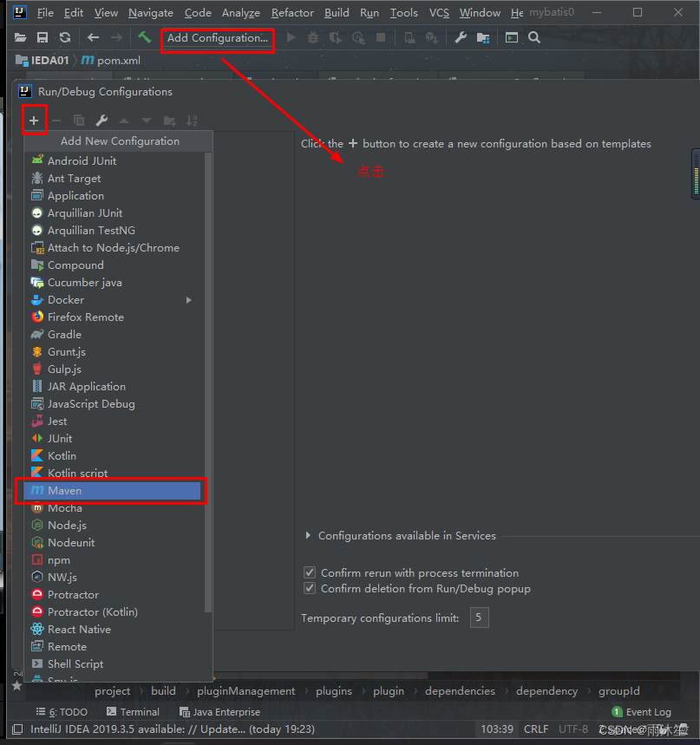
Task: Select Shell Script configuration type
Action: point(114,664)
